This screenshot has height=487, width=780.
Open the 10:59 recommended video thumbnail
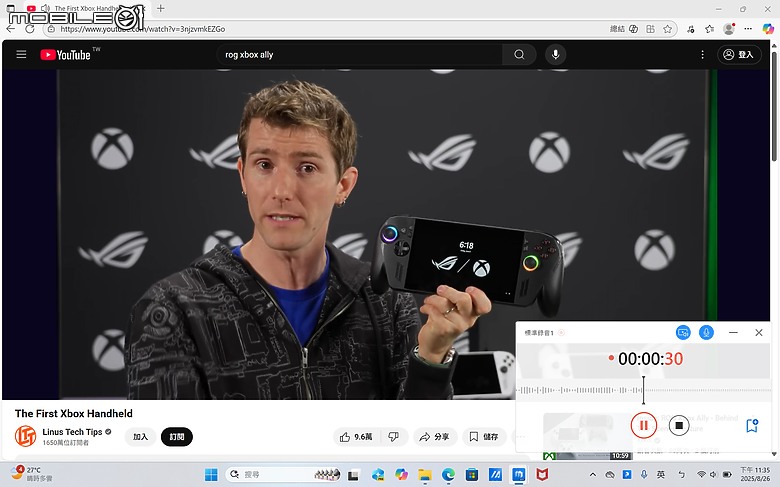click(x=587, y=436)
